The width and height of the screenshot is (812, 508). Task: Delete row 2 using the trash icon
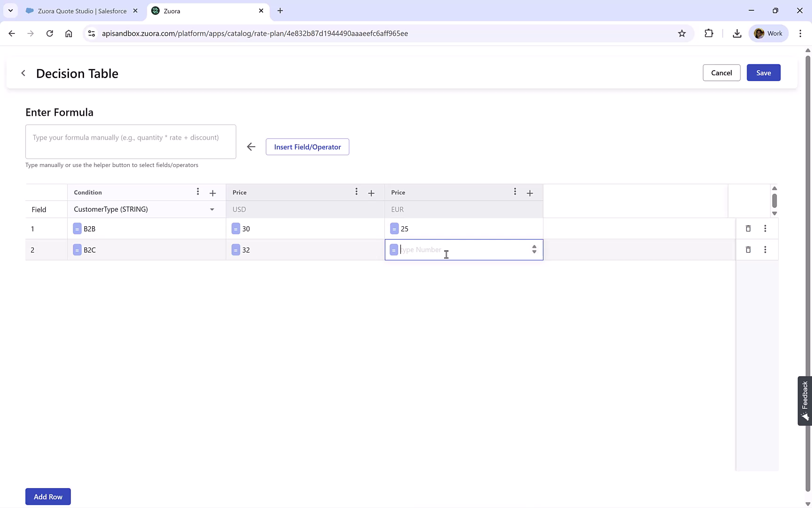pos(749,250)
